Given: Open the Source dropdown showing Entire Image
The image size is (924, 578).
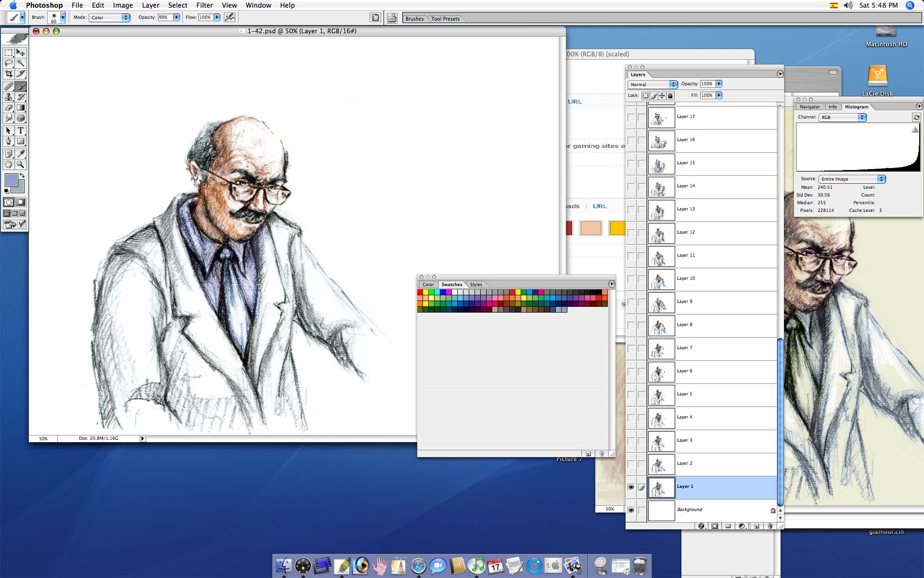Looking at the screenshot, I should [852, 179].
